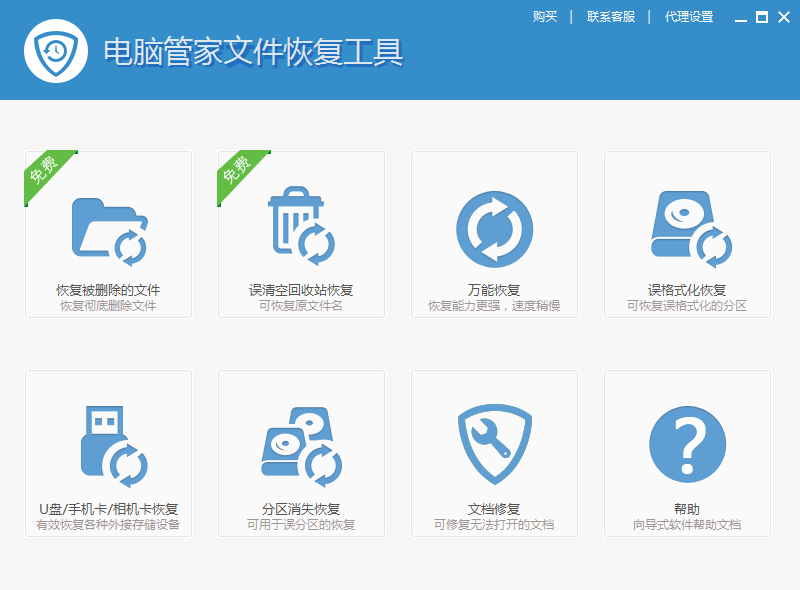800x590 pixels.
Task: Minimize the recovery tool window
Action: (739, 17)
